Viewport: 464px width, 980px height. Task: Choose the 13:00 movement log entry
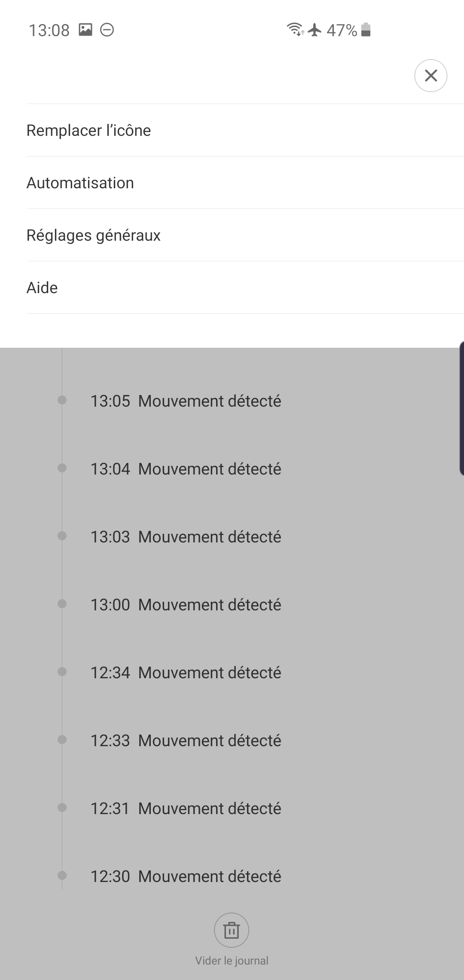pyautogui.click(x=186, y=605)
